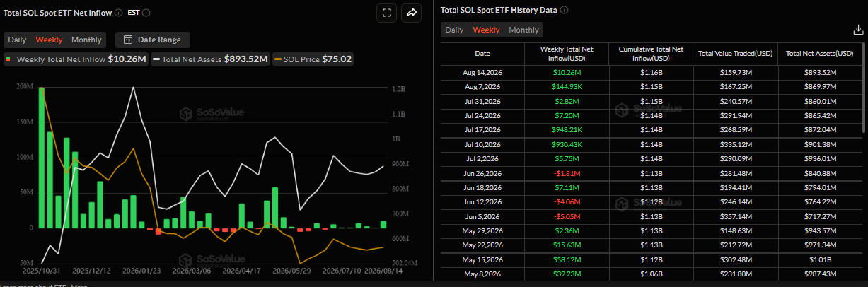Click the $144.93K inflow value
The height and width of the screenshot is (287, 868).
566,87
